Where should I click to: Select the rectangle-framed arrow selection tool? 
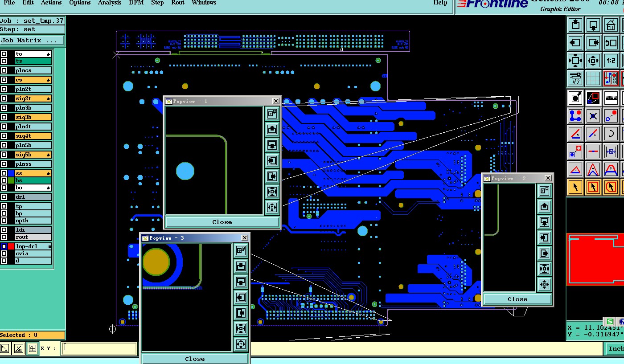(593, 187)
